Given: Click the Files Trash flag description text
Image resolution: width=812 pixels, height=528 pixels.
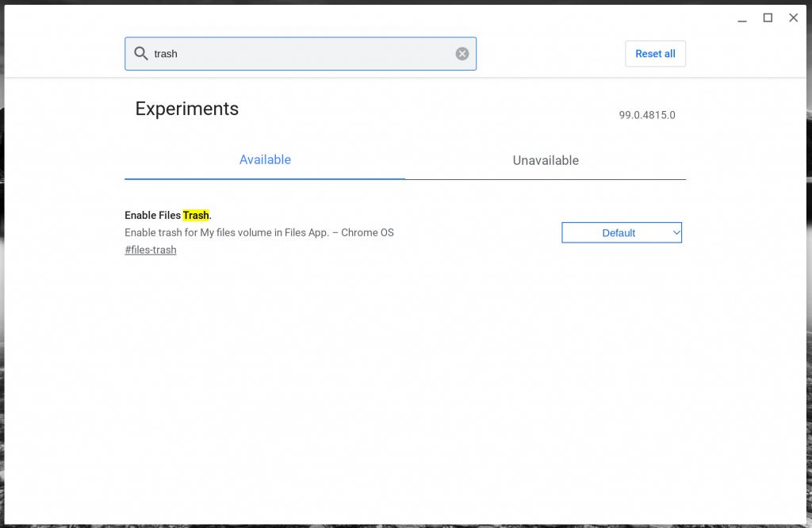Looking at the screenshot, I should tap(259, 232).
